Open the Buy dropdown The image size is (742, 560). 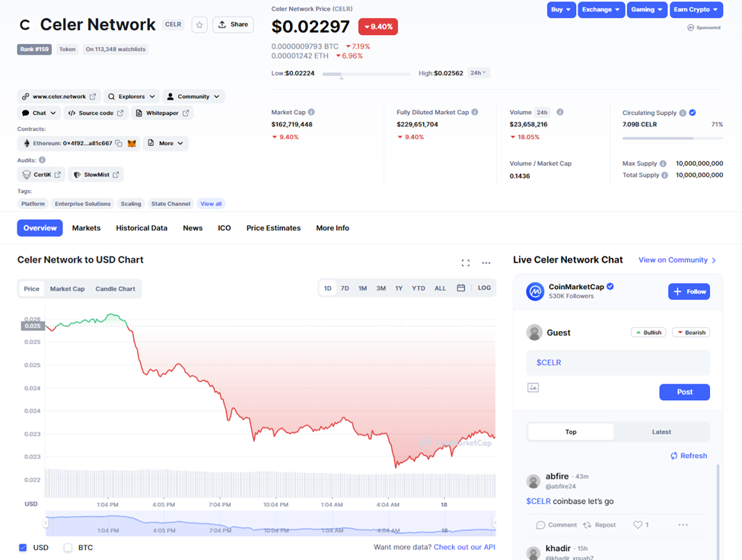click(561, 9)
